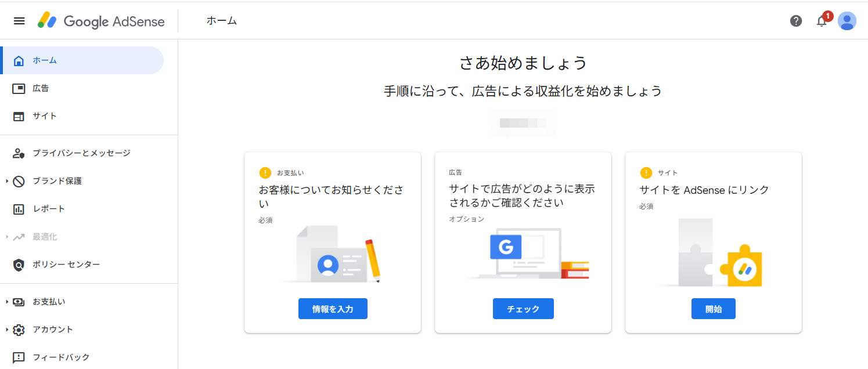Screen dimensions: 868x369
Task: Click the チェック button
Action: coord(523,309)
